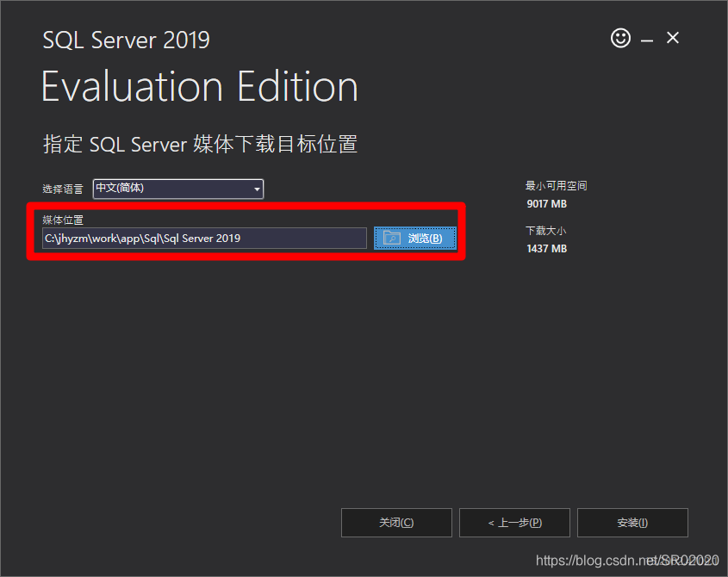The image size is (728, 577).
Task: Click the 选择语言 label
Action: click(x=63, y=189)
